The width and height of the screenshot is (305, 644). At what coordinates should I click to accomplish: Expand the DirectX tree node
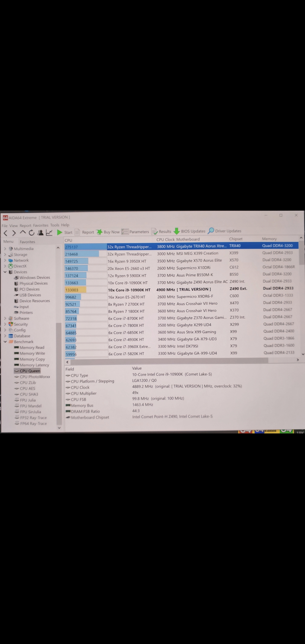click(5, 266)
